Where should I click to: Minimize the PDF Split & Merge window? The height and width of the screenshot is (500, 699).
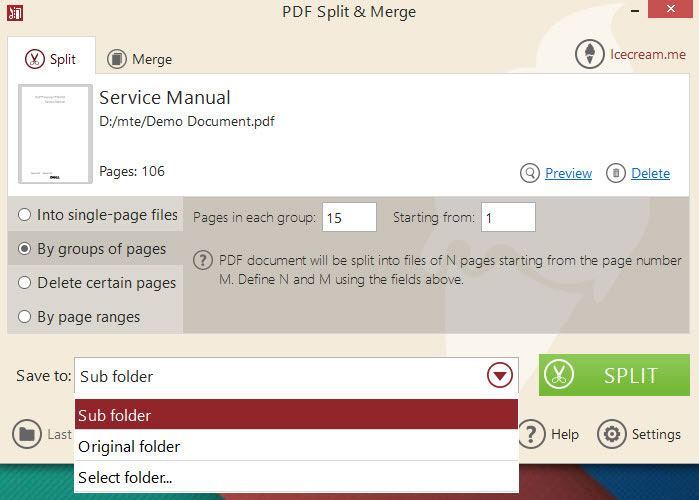click(x=635, y=10)
